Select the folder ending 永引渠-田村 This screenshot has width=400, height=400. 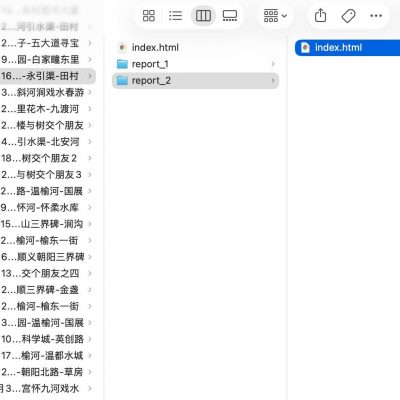pos(47,76)
